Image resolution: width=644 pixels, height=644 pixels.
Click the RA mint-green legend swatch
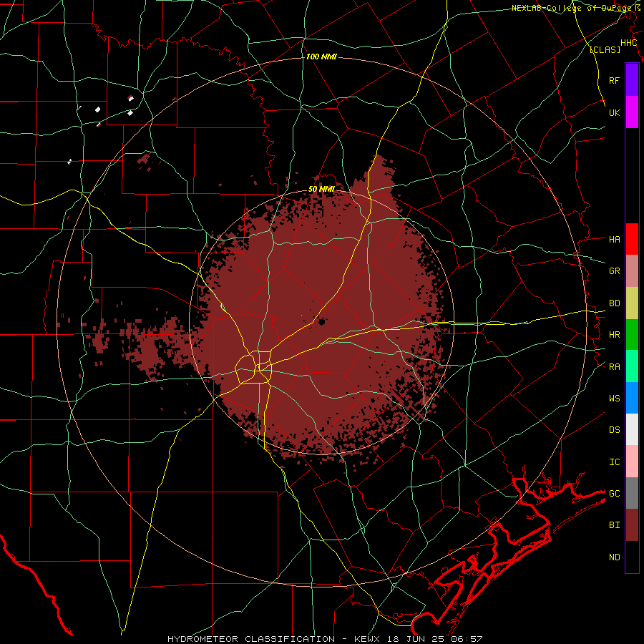(632, 366)
